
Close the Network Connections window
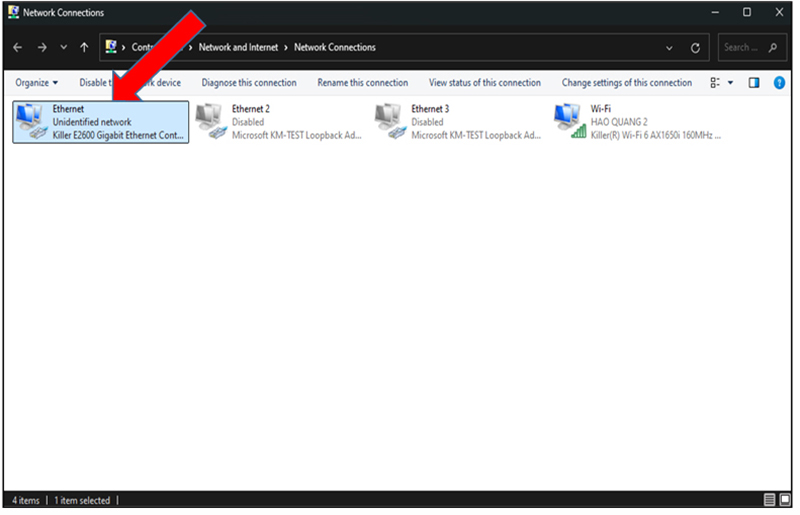tap(779, 12)
